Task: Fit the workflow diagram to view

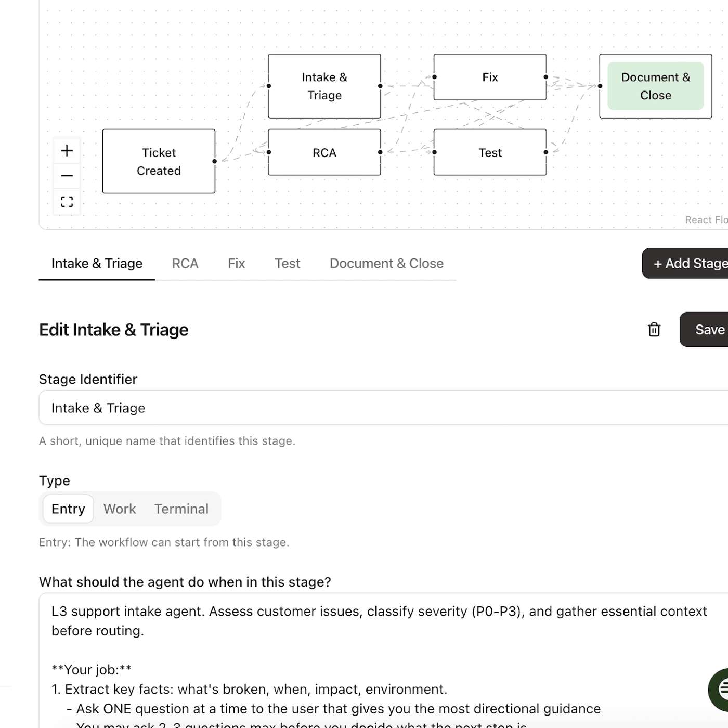Action: tap(67, 201)
